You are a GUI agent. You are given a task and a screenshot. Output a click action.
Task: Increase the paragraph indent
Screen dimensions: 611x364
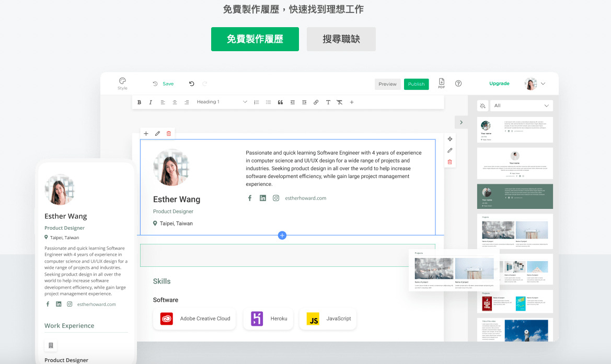click(304, 102)
